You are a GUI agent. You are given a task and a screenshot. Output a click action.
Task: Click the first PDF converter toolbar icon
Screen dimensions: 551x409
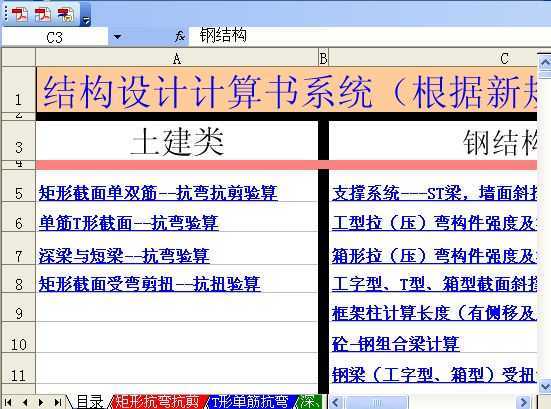tap(19, 14)
